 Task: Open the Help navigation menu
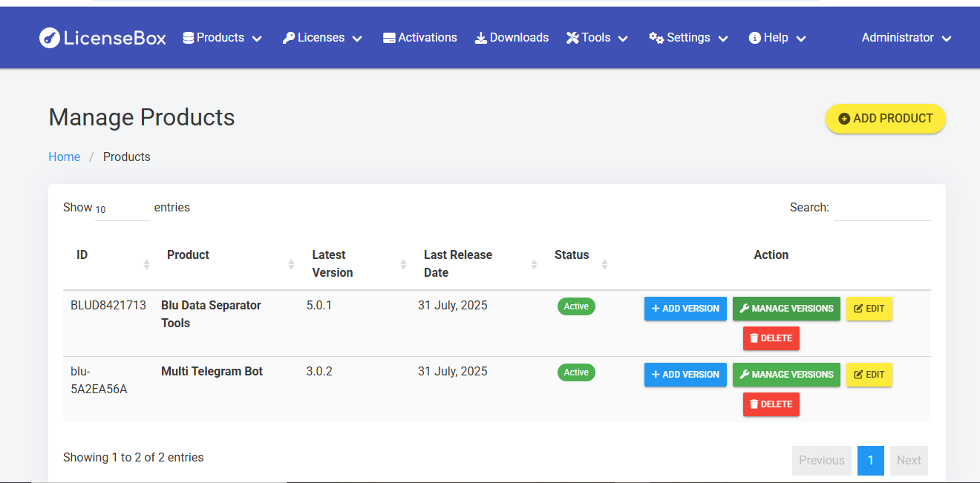777,38
